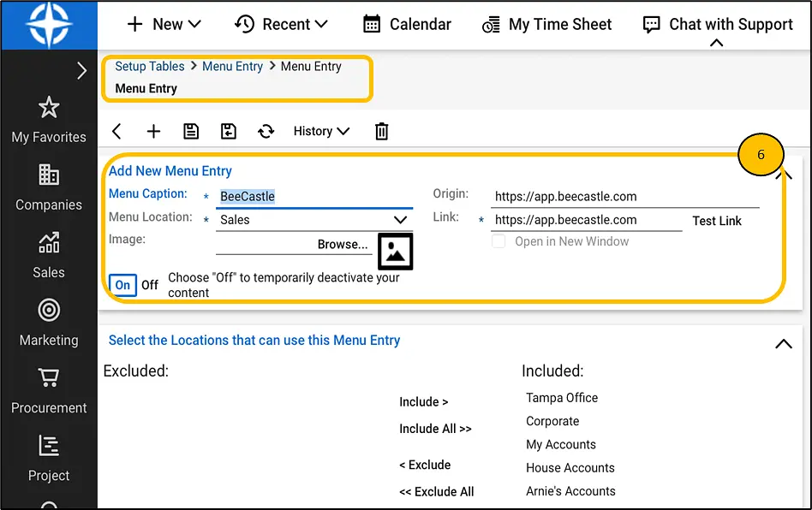The height and width of the screenshot is (510, 812).
Task: Select Tampa Office in Included list
Action: [x=562, y=398]
